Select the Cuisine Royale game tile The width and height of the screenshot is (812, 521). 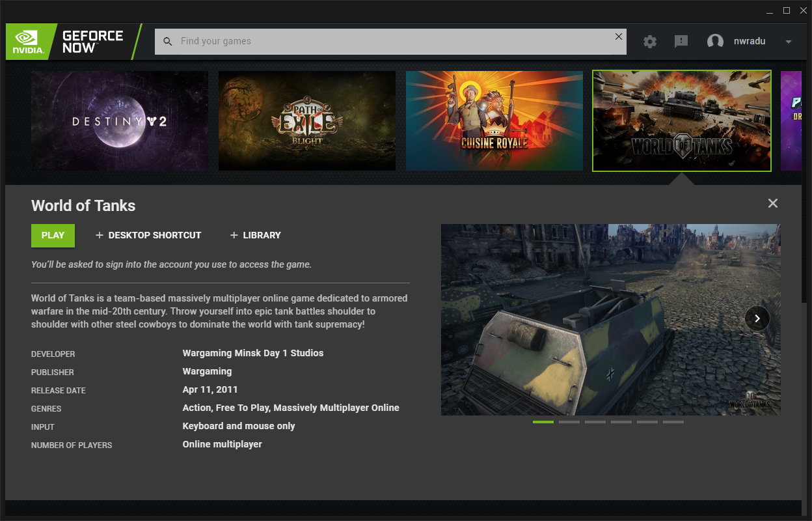pyautogui.click(x=494, y=120)
